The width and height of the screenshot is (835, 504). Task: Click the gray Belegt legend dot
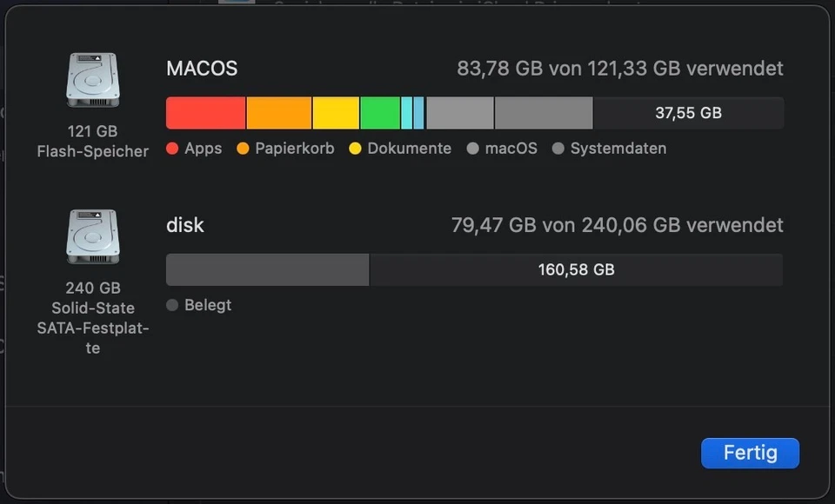(x=172, y=305)
